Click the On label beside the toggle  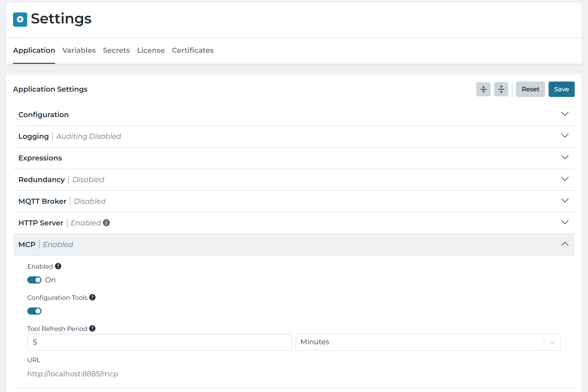[x=50, y=280]
